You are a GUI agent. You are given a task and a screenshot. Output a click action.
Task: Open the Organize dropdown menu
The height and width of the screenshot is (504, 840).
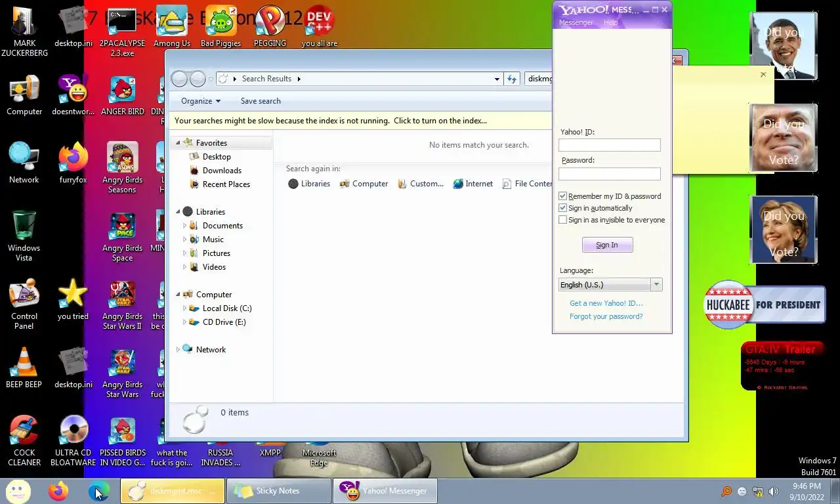click(201, 101)
